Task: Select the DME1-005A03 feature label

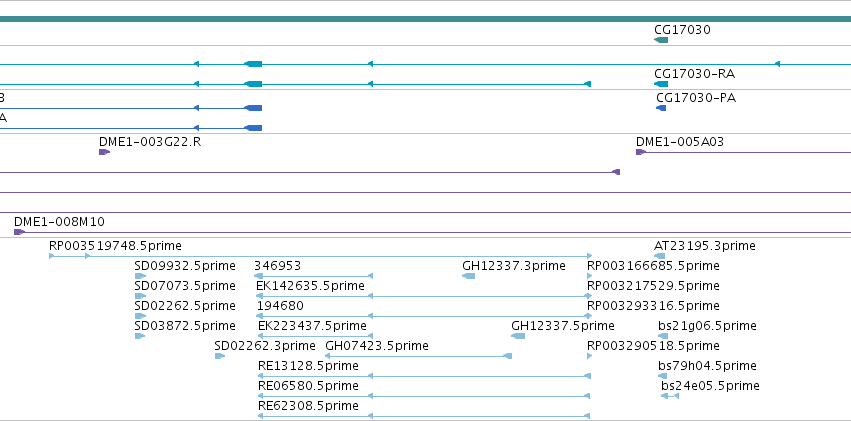Action: pos(680,142)
